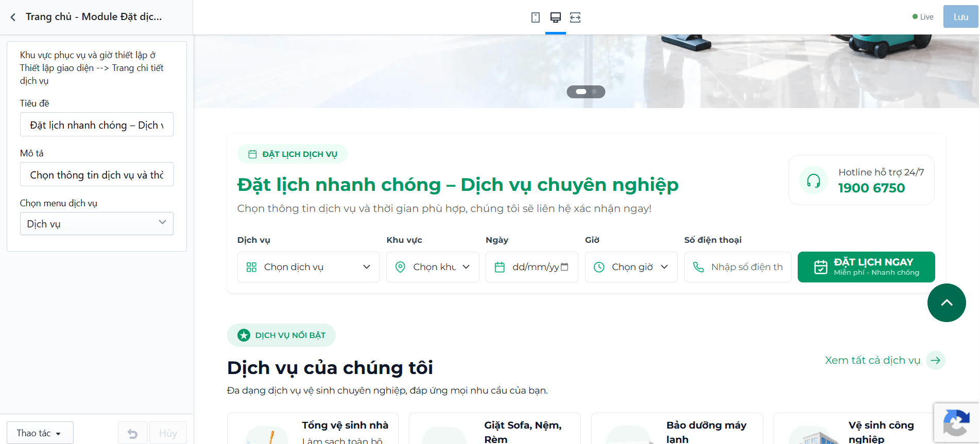Click the Dịch vụ của chúng tôi heading
Viewport: 980px width, 444px height.
[330, 368]
